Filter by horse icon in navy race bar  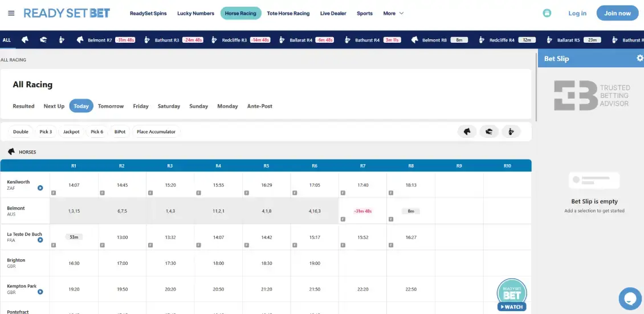click(x=25, y=40)
